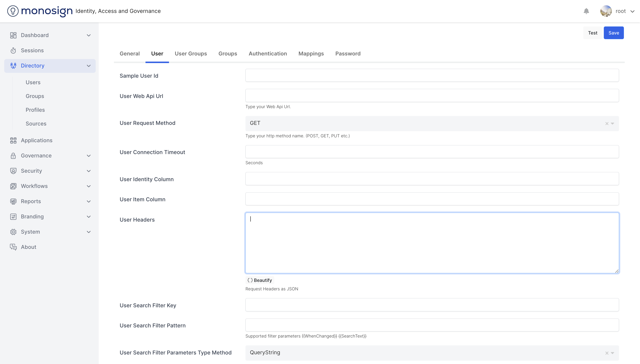Open the User Request Method dropdown
The image size is (640, 364).
click(612, 124)
